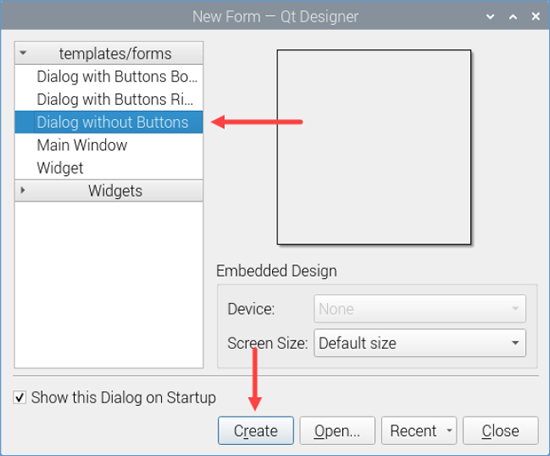Collapse the templates/forms tree arrow

click(23, 53)
